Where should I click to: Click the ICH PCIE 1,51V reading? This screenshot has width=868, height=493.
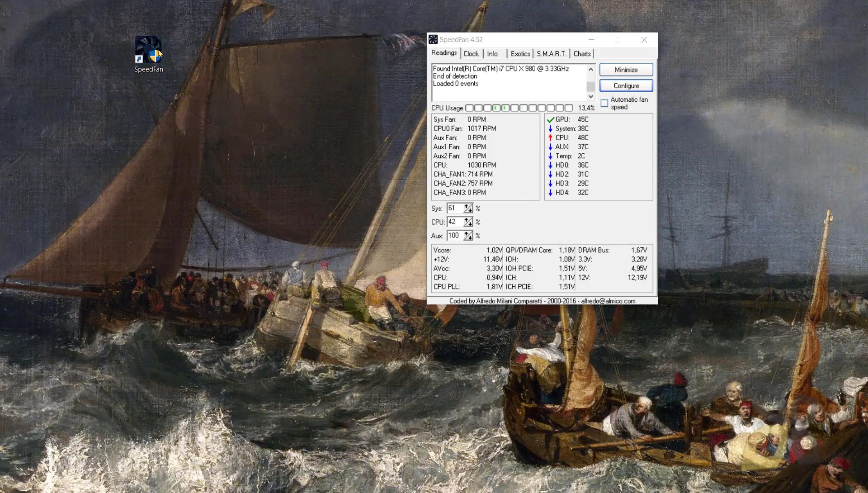coord(540,287)
